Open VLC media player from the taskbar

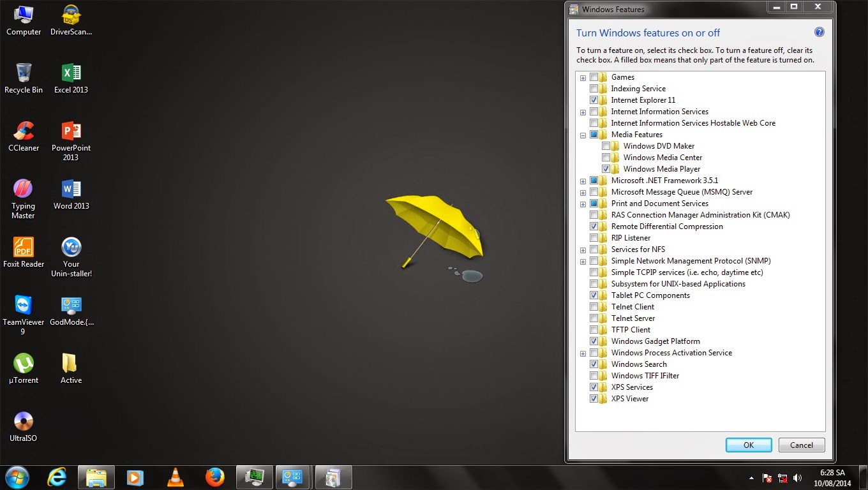175,477
